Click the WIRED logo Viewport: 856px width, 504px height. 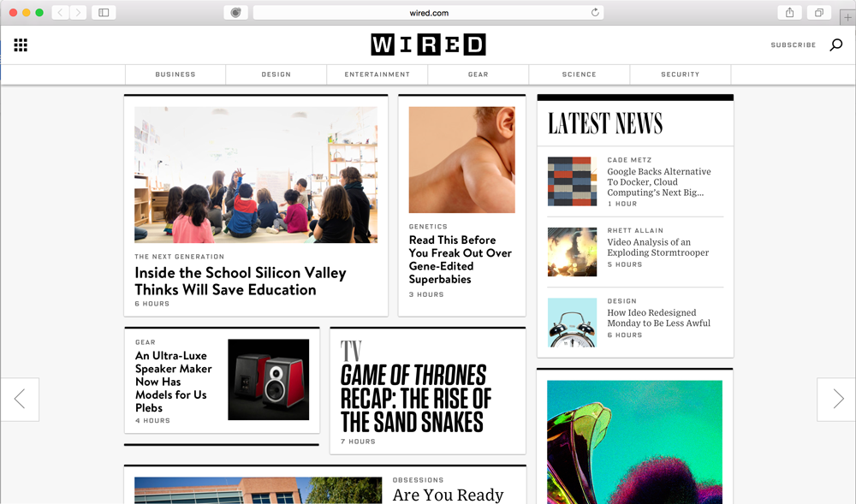click(x=428, y=44)
